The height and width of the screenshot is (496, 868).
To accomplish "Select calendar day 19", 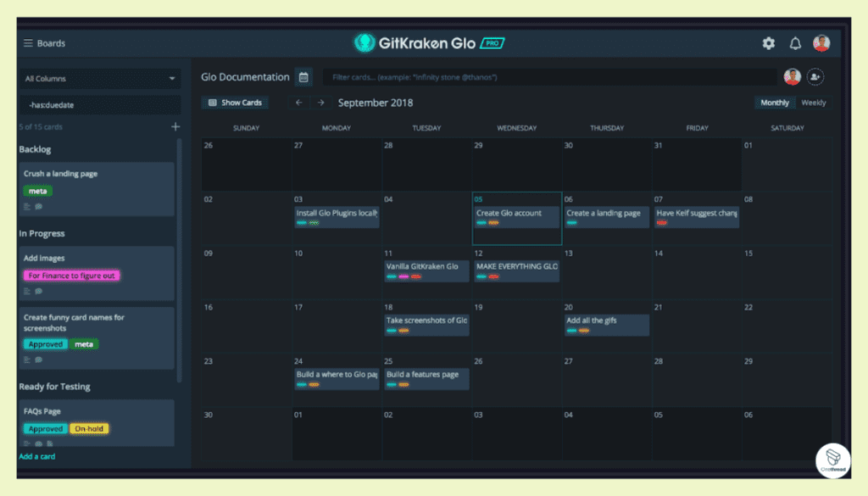I will pyautogui.click(x=516, y=326).
